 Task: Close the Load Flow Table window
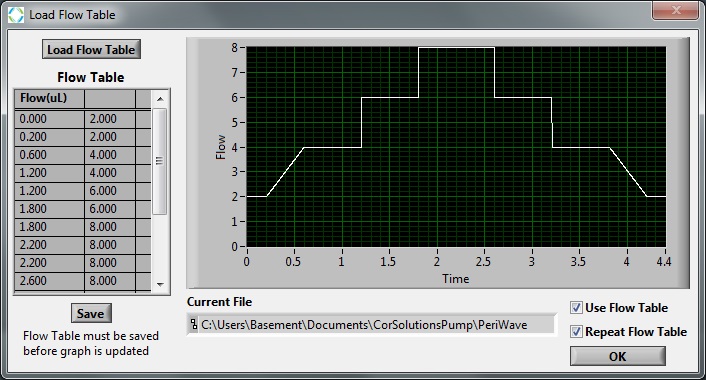click(x=676, y=11)
